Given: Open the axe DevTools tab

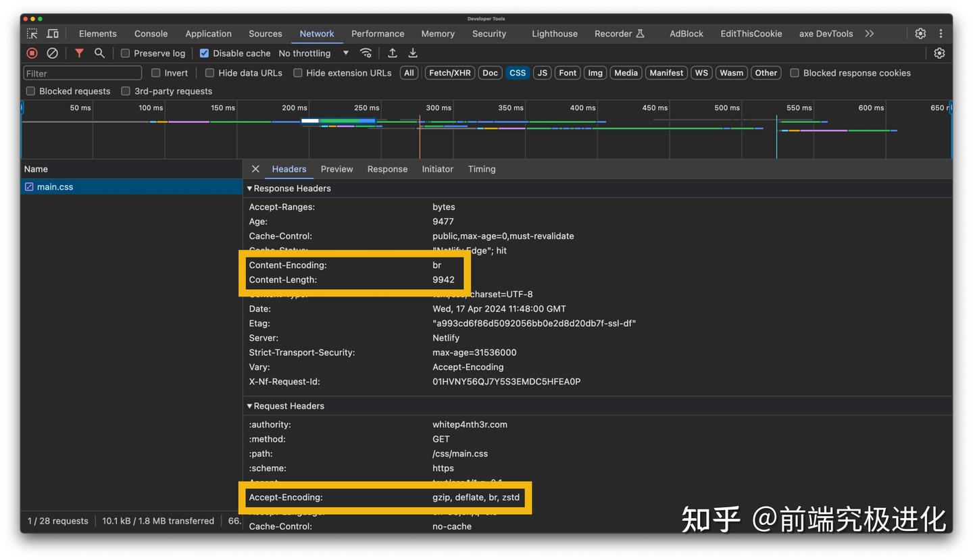Looking at the screenshot, I should click(x=826, y=34).
